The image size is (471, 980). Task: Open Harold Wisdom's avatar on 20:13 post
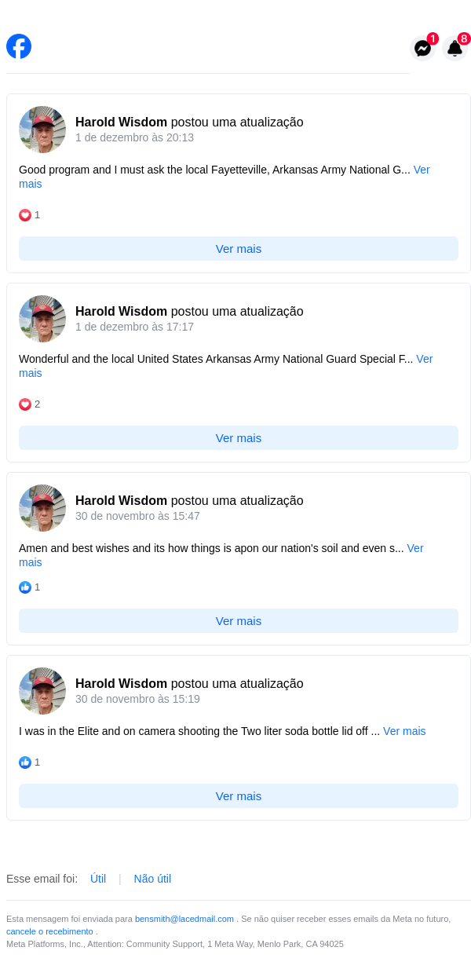pos(42,130)
